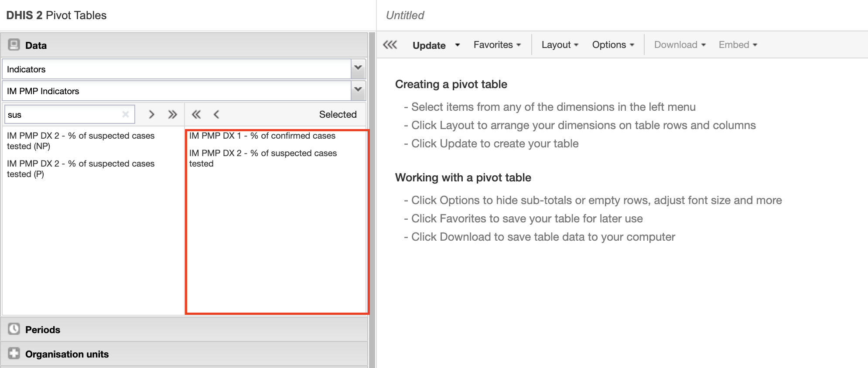Click the Untitled table title
Viewport: 868px width, 368px height.
click(405, 15)
